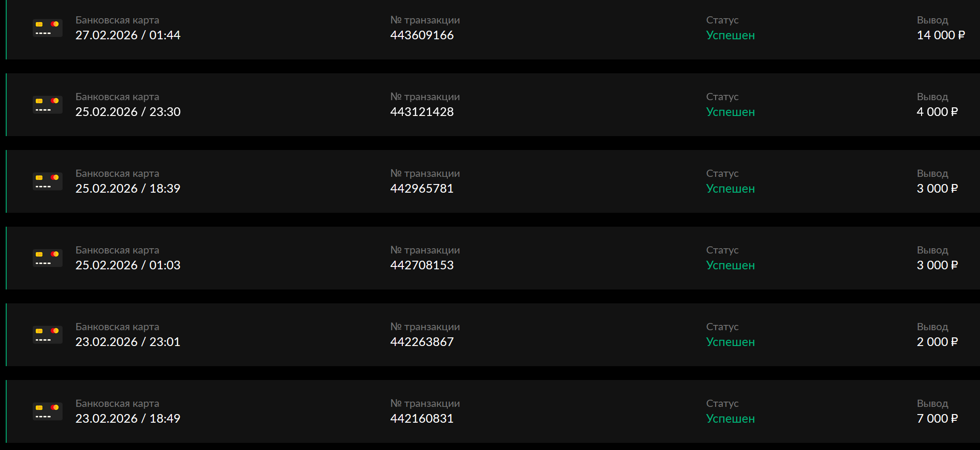Image resolution: width=980 pixels, height=450 pixels.
Task: Select transaction number 442965781
Action: point(422,189)
